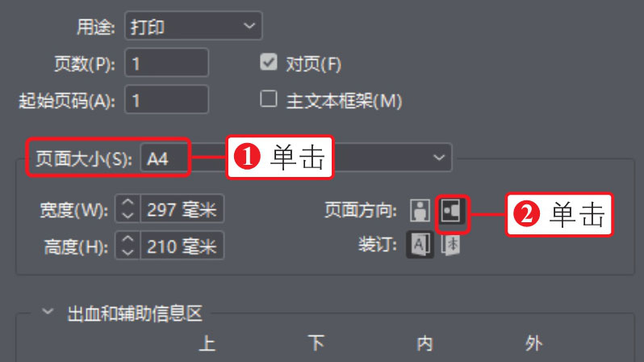This screenshot has height=362, width=644.
Task: Choose right-to-left binding icon
Action: point(451,245)
